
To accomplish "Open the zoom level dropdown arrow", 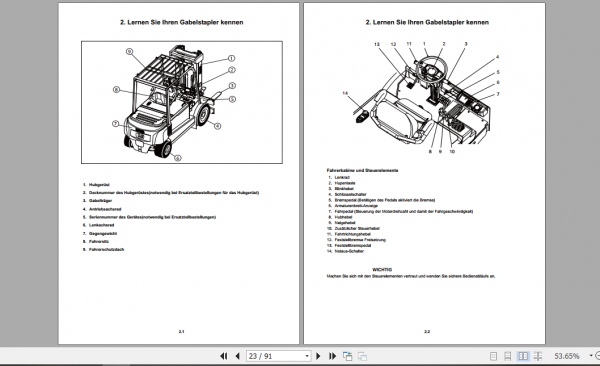I will (x=591, y=356).
